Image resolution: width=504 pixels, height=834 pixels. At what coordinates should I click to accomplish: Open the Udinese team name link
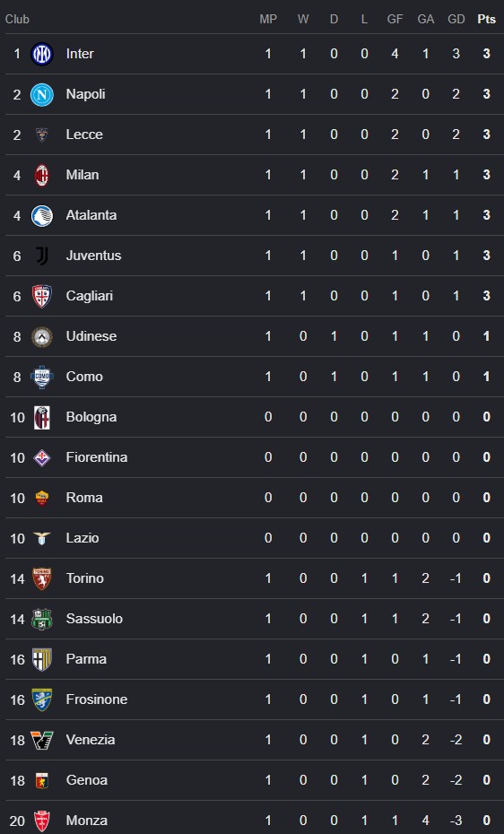tap(91, 336)
